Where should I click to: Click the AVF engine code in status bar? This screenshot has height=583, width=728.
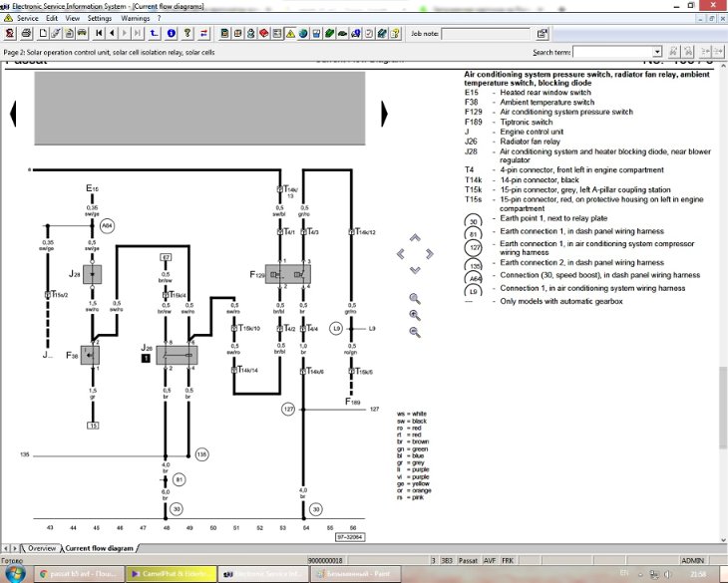tap(490, 560)
